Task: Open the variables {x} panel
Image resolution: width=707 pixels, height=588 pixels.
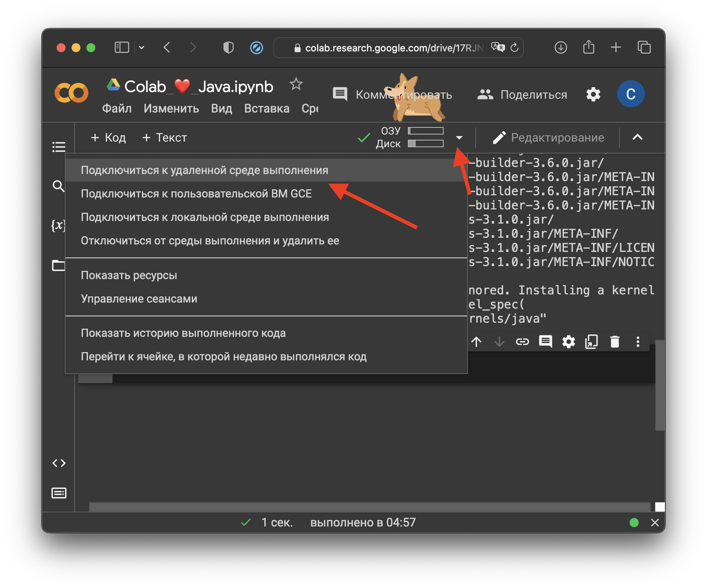Action: (x=58, y=225)
